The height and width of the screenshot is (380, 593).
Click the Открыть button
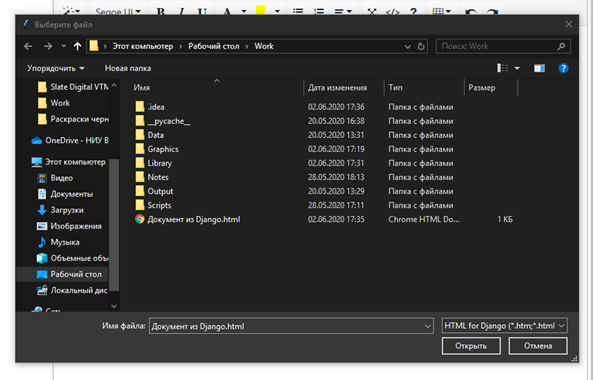click(471, 346)
